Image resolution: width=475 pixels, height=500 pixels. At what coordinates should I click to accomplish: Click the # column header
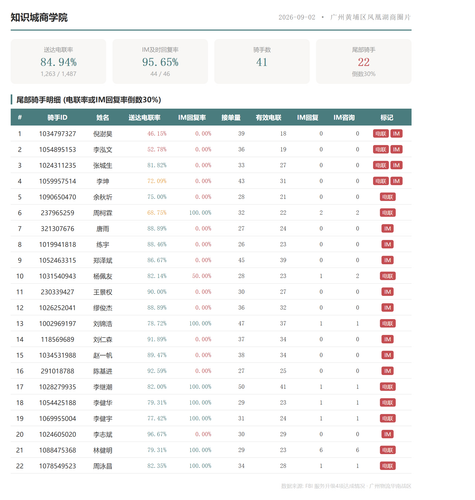20,117
